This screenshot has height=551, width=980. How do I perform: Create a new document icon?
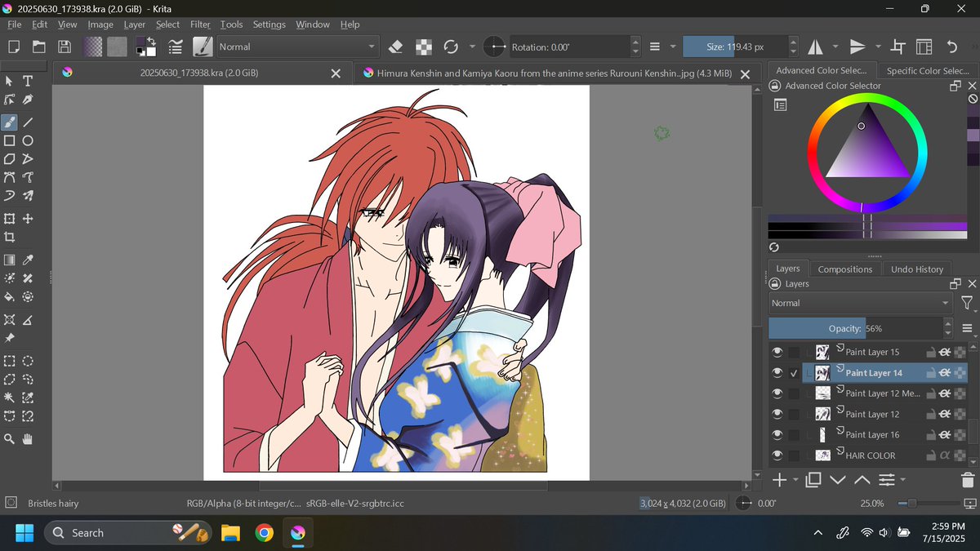coord(14,47)
